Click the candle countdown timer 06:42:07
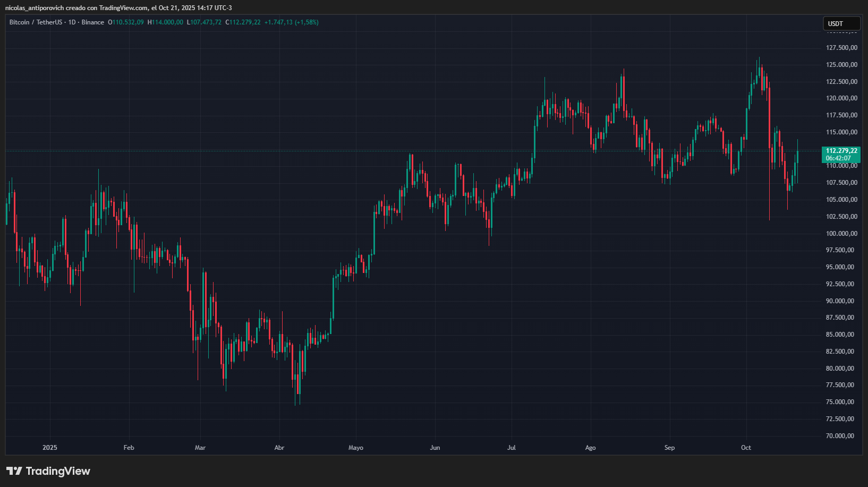Screen dimensions: 868x487 coord(838,158)
